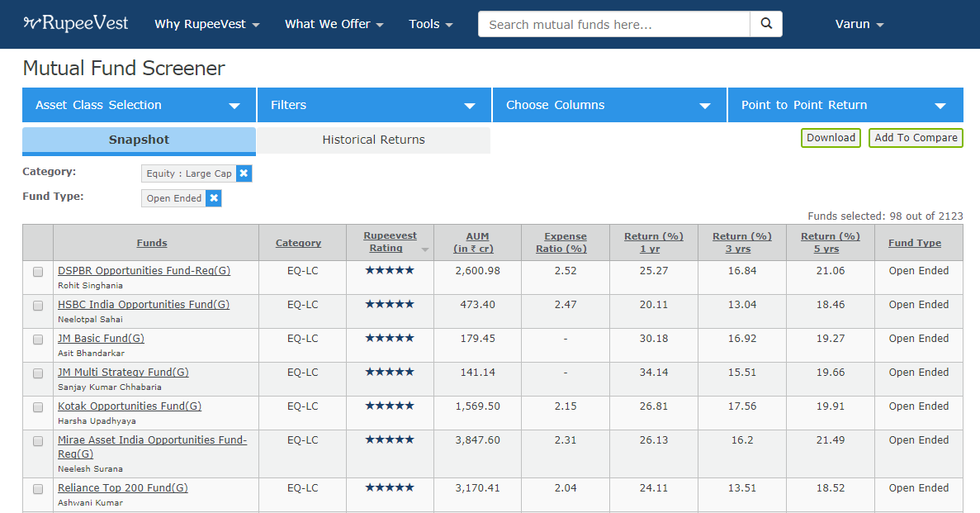This screenshot has width=980, height=513.
Task: Click 3 yrs return value 17.56
Action: click(x=742, y=406)
